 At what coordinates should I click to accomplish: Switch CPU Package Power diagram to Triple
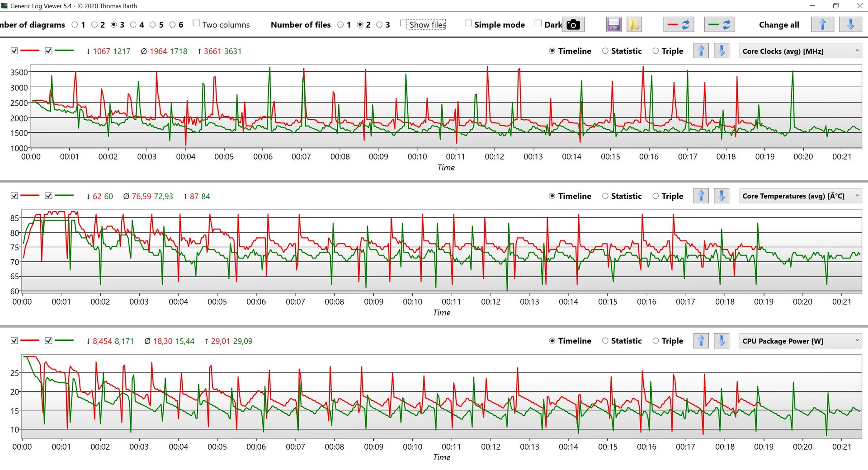click(656, 341)
